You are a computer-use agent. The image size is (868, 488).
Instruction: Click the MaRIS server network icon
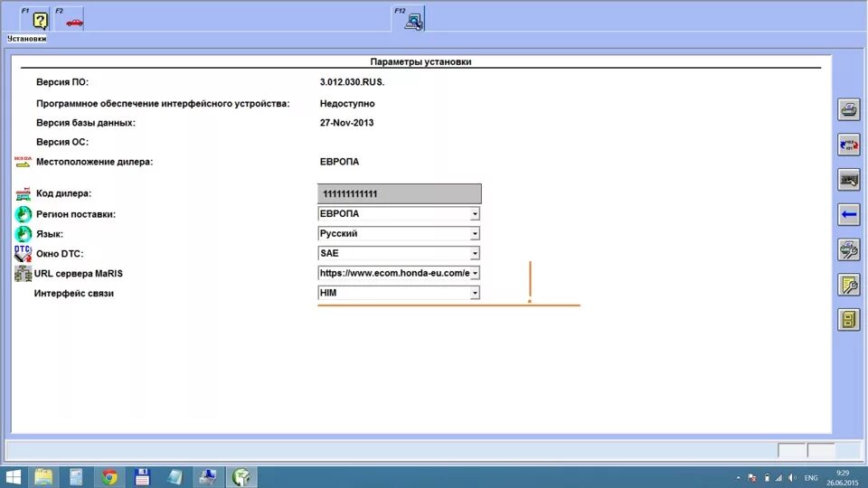click(23, 274)
